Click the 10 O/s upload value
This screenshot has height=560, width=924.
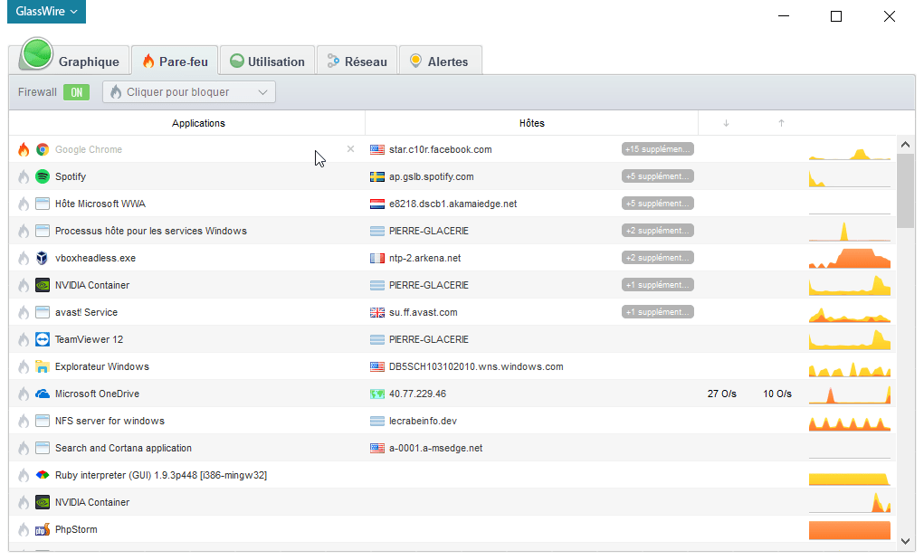[777, 394]
